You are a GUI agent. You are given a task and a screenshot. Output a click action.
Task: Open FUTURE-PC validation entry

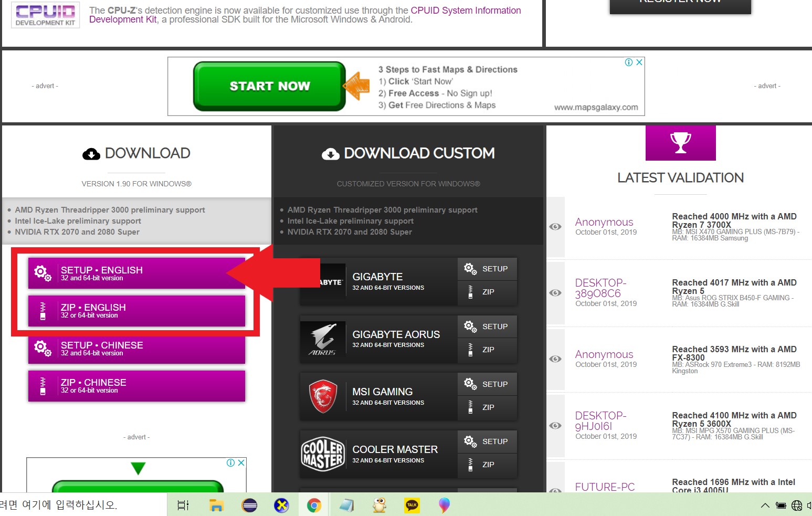(605, 487)
